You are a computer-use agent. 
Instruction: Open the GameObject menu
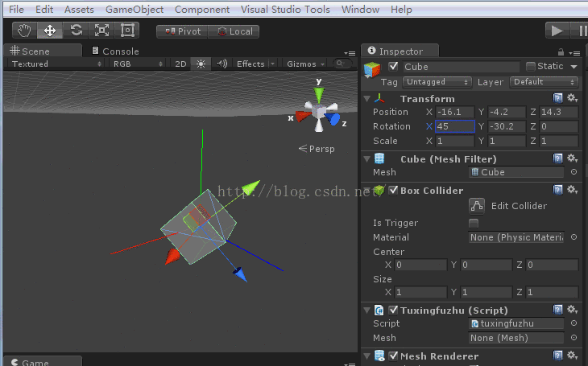click(x=135, y=10)
